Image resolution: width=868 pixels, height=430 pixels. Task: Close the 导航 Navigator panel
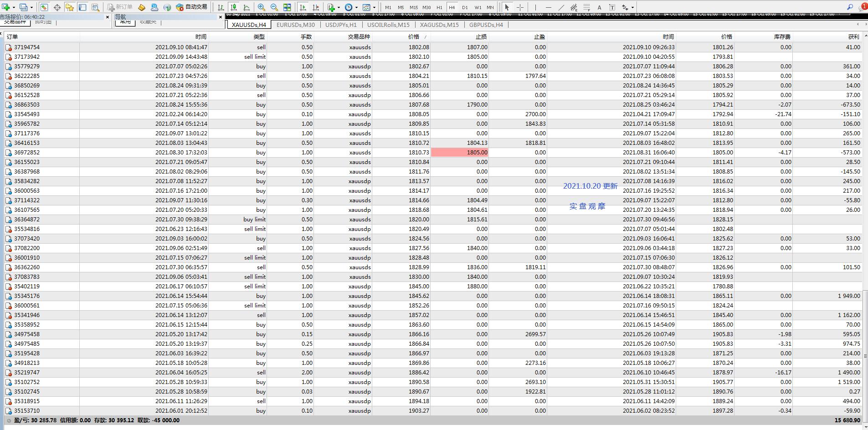coord(221,17)
